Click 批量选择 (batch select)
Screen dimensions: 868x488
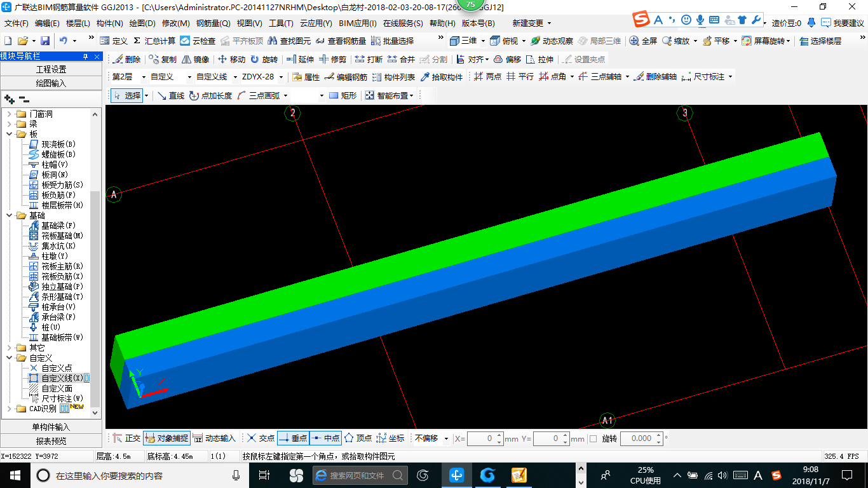(392, 41)
